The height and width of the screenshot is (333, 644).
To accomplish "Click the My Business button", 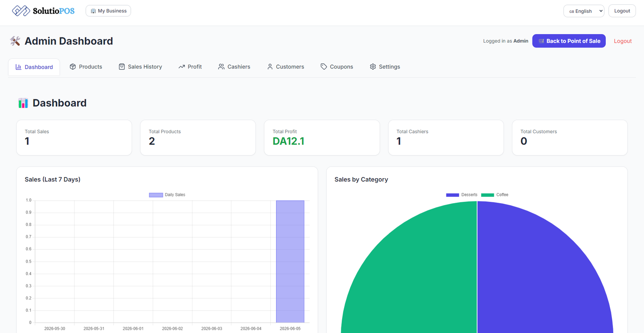I will click(x=108, y=11).
